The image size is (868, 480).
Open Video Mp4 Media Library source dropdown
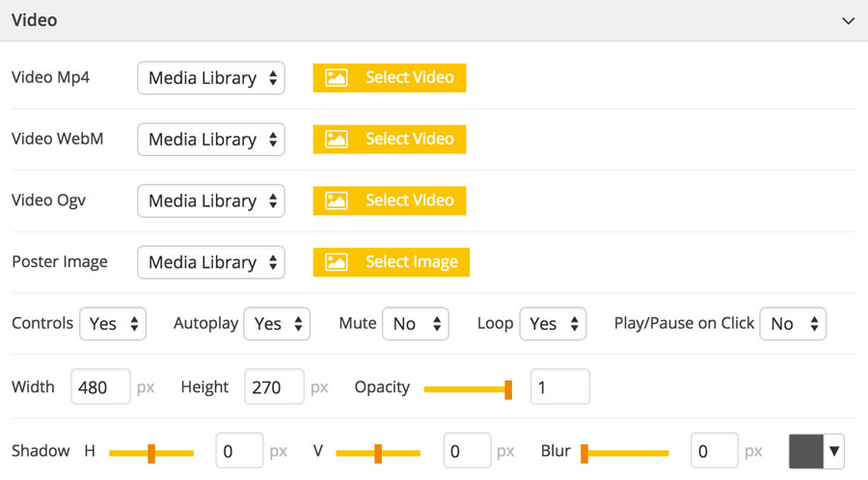pos(211,78)
